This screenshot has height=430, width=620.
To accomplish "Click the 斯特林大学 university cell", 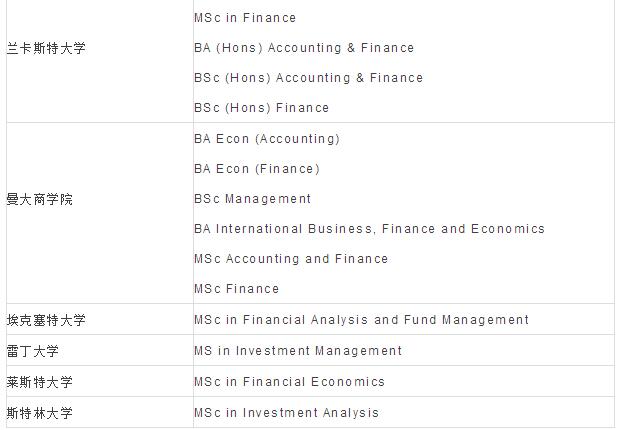I will tap(40, 413).
